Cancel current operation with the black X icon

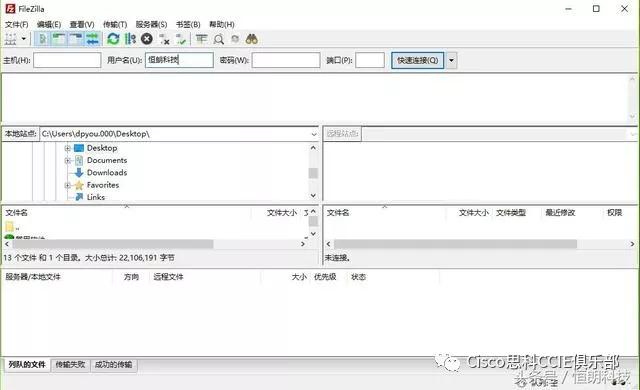click(x=147, y=39)
